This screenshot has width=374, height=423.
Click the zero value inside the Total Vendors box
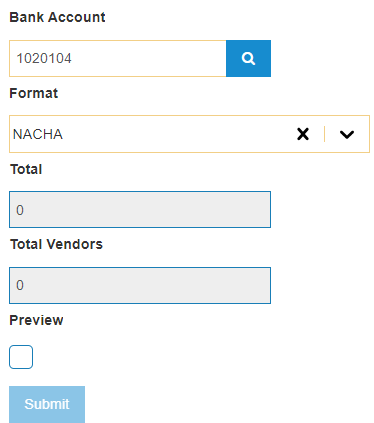click(20, 285)
